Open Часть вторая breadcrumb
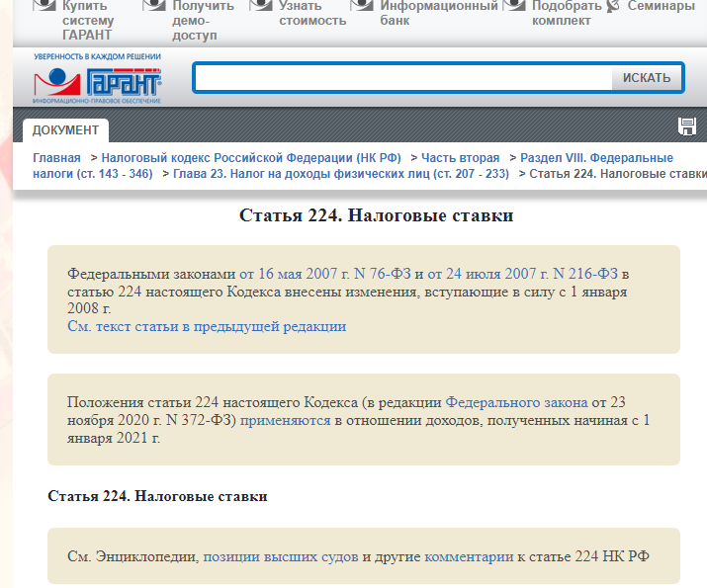 (x=461, y=158)
